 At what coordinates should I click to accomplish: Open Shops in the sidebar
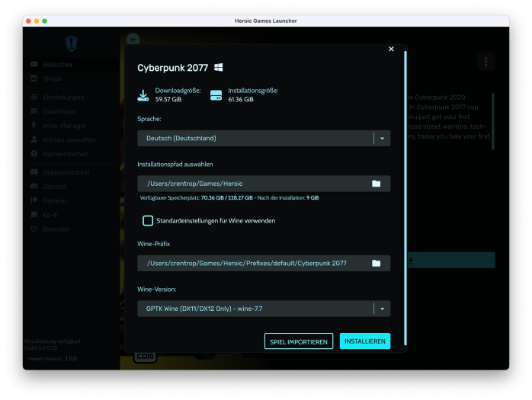[x=71, y=78]
